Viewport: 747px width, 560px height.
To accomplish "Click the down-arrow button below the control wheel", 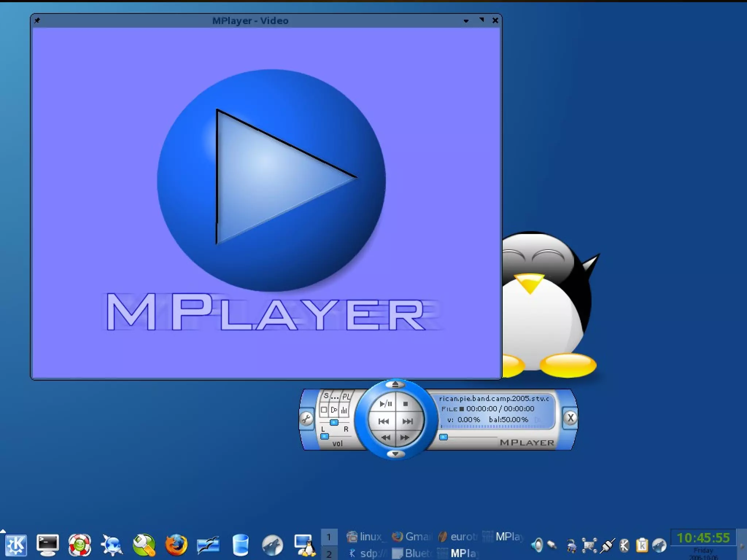I will pyautogui.click(x=395, y=454).
